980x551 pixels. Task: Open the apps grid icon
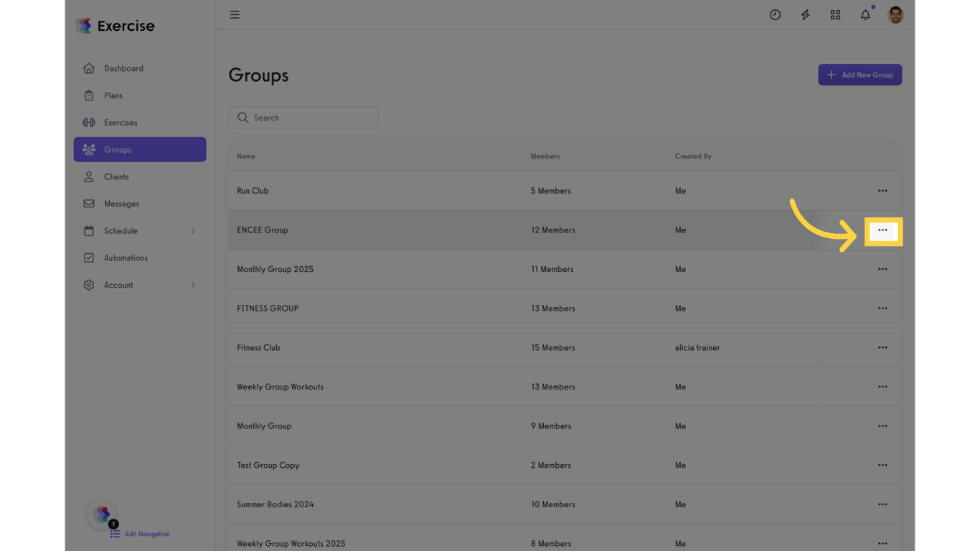click(835, 14)
